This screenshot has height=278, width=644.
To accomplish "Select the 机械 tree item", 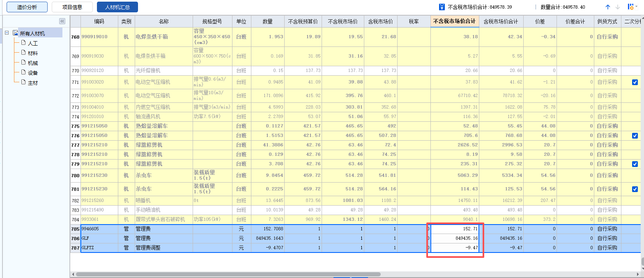I will click(33, 63).
